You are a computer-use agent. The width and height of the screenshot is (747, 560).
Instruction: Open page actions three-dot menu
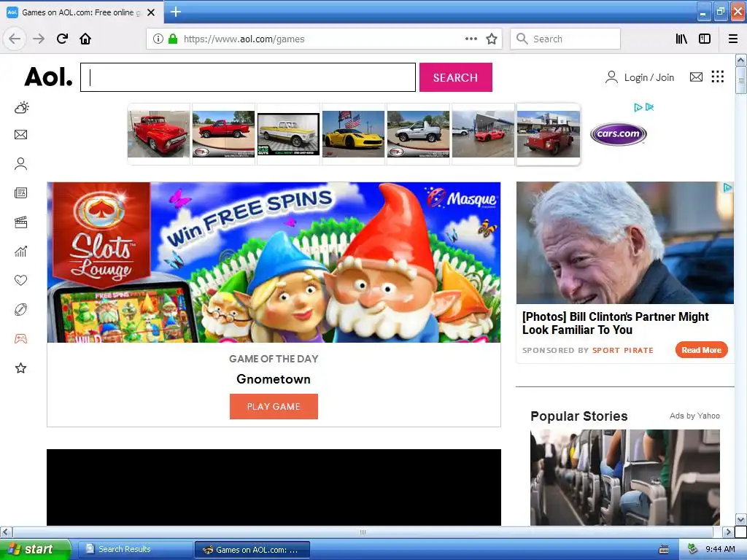click(x=471, y=39)
